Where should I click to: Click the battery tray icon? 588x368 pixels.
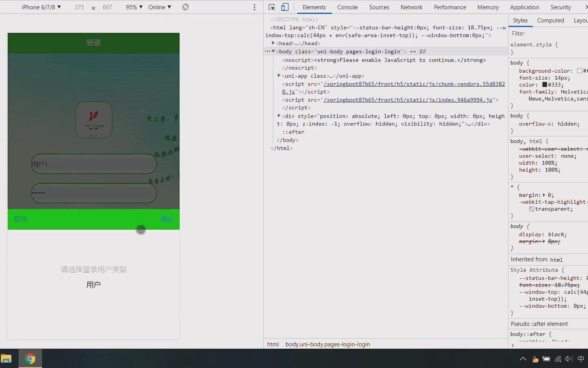(x=546, y=359)
